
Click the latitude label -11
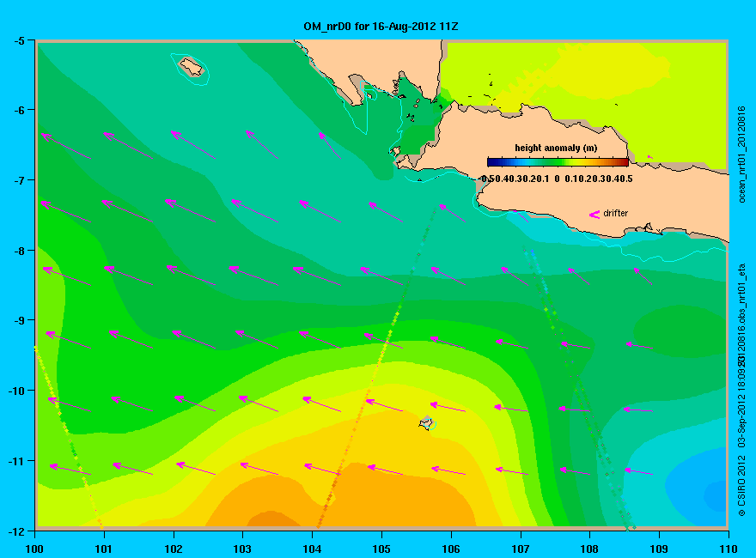point(16,461)
